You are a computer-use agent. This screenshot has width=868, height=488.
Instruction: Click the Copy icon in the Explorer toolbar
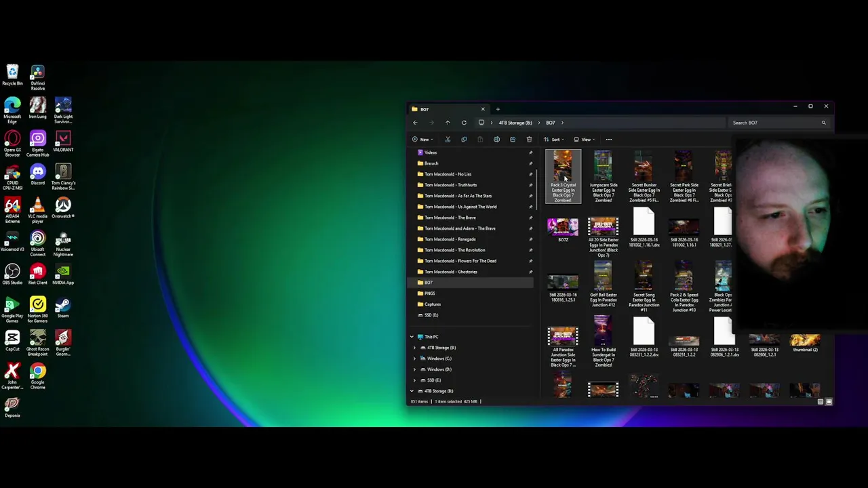click(464, 140)
